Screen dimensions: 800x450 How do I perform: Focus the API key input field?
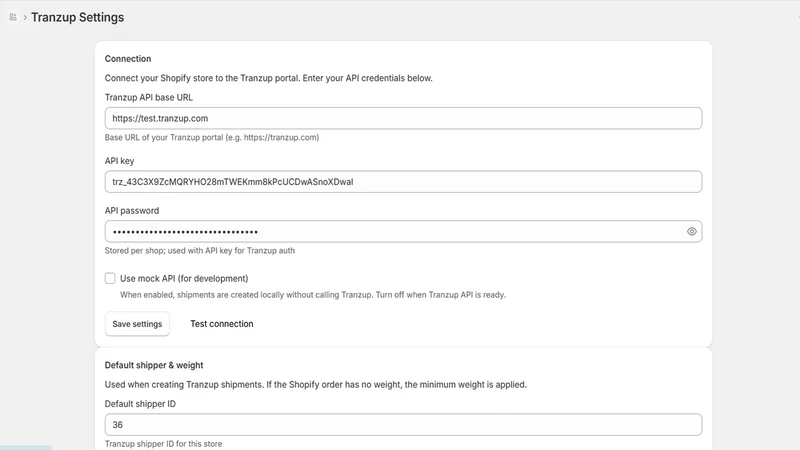point(403,182)
